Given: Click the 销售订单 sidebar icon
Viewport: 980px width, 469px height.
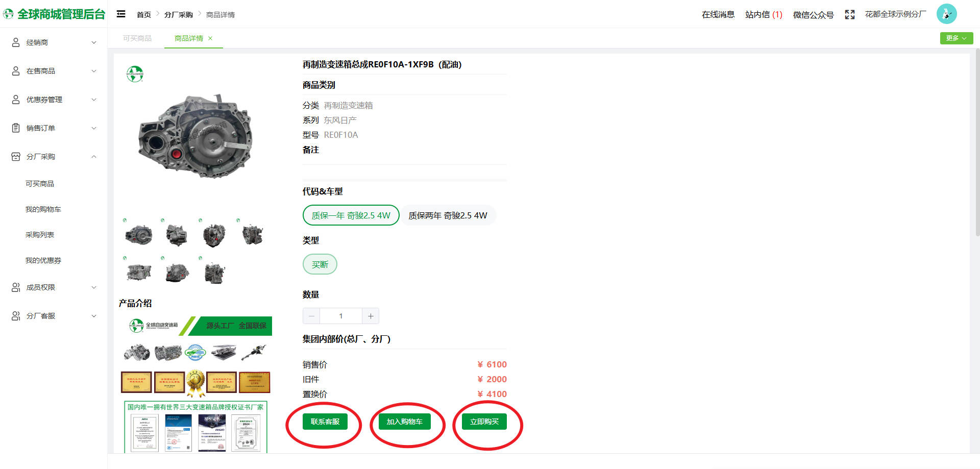Looking at the screenshot, I should [x=15, y=128].
